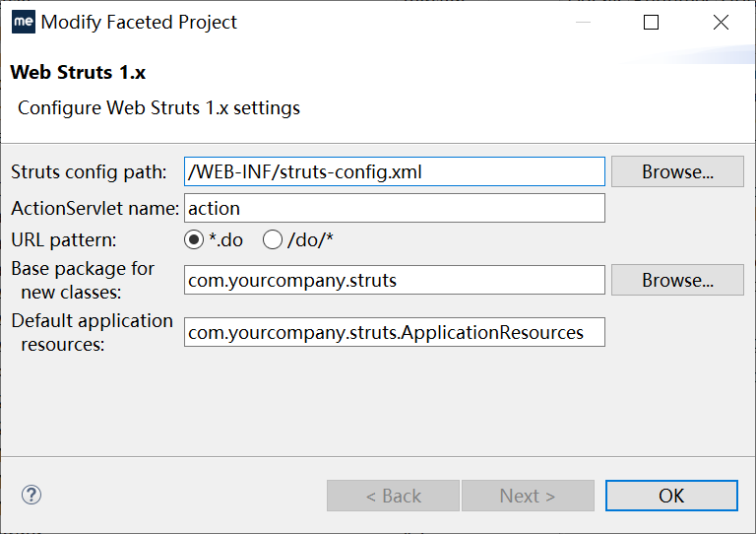Click the 'URL pattern:' label

pyautogui.click(x=64, y=240)
